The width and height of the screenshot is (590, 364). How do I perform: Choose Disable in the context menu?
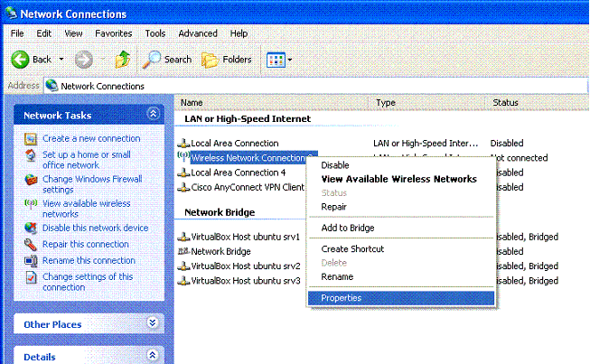coord(401,165)
